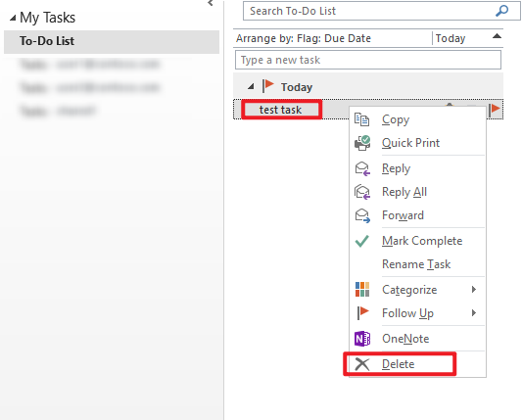The height and width of the screenshot is (420, 522).
Task: Expand the Categorize submenu arrow
Action: pos(474,290)
